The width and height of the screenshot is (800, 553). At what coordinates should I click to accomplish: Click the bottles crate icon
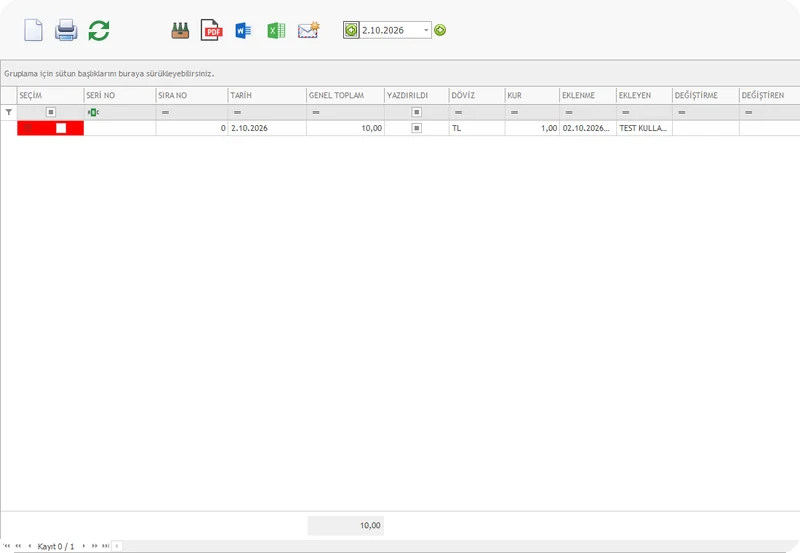180,31
